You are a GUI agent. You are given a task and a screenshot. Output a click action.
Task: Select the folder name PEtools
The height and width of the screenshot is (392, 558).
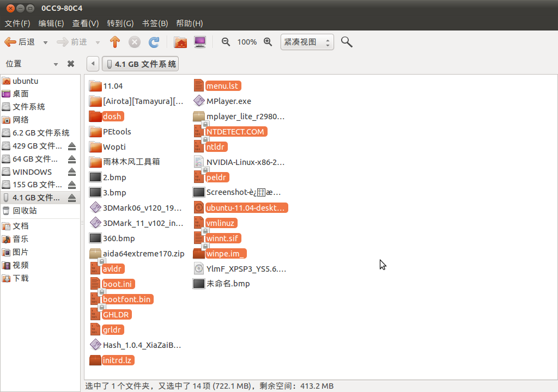pyautogui.click(x=117, y=132)
